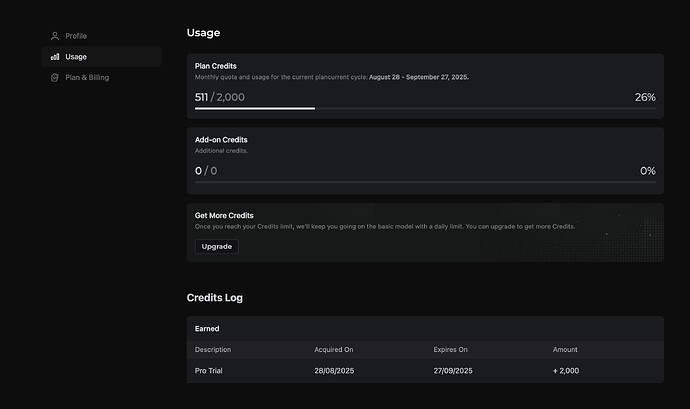690x409 pixels.
Task: Click the billing cycle date range text
Action: click(x=418, y=77)
